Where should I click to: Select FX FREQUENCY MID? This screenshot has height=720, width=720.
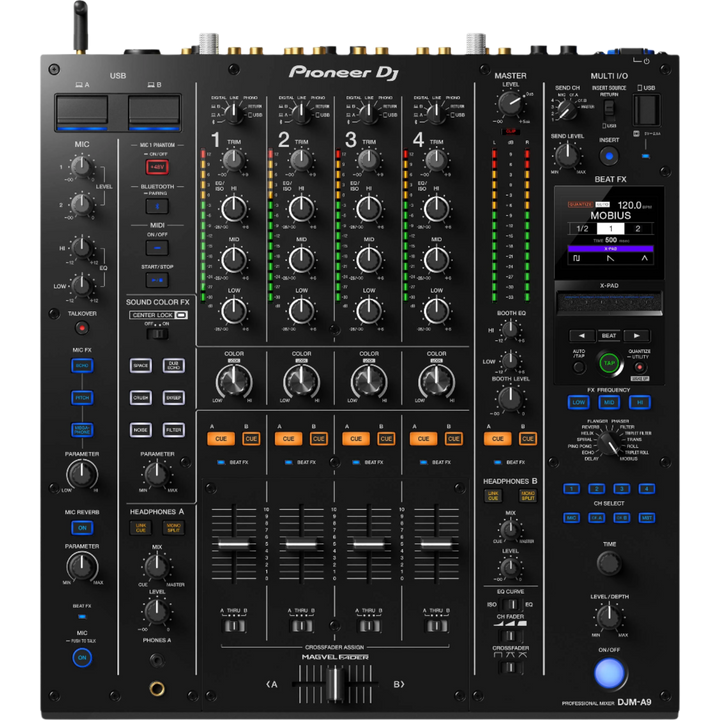pyautogui.click(x=609, y=402)
